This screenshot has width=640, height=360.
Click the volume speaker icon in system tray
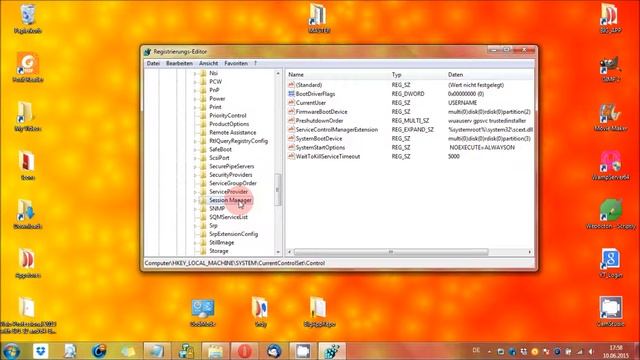pos(591,351)
